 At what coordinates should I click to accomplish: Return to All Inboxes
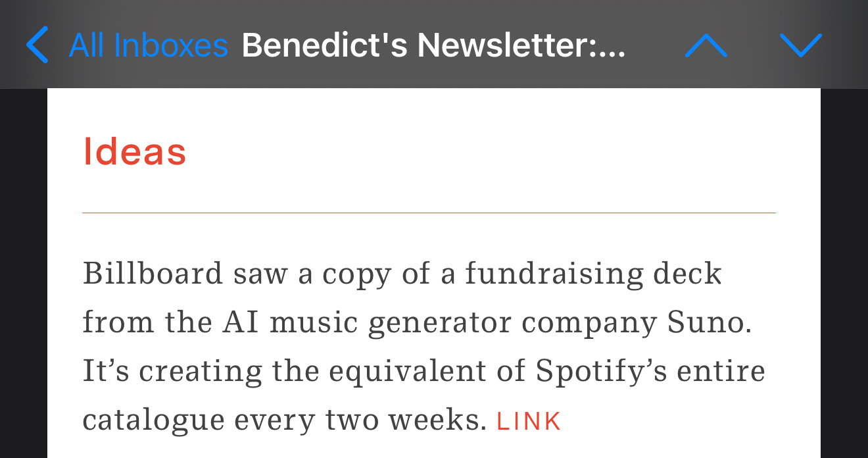click(x=148, y=45)
